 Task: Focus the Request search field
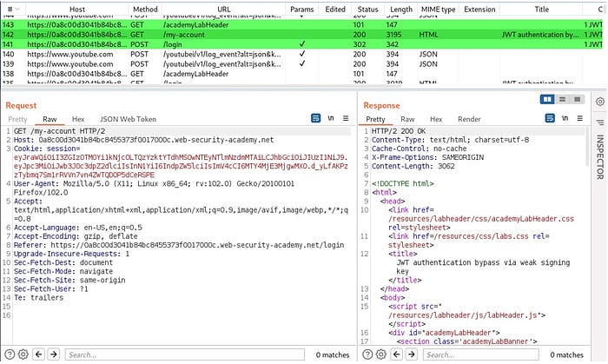point(184,354)
